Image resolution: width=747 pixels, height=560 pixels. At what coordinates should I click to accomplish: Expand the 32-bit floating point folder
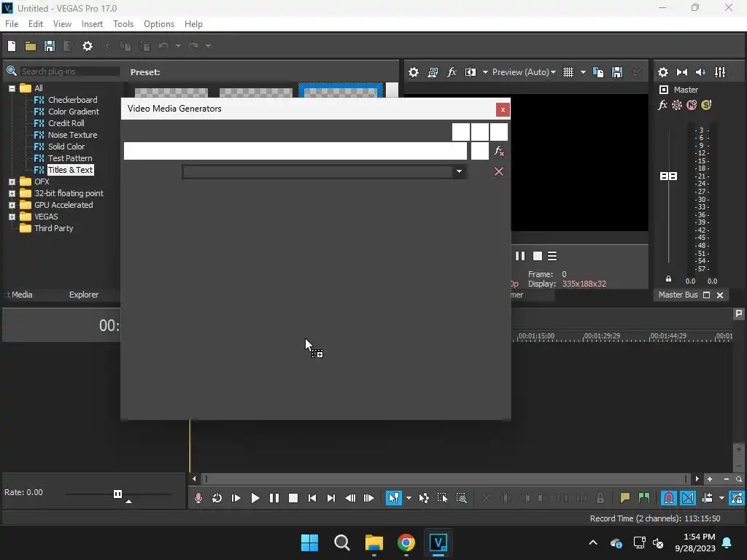[12, 193]
